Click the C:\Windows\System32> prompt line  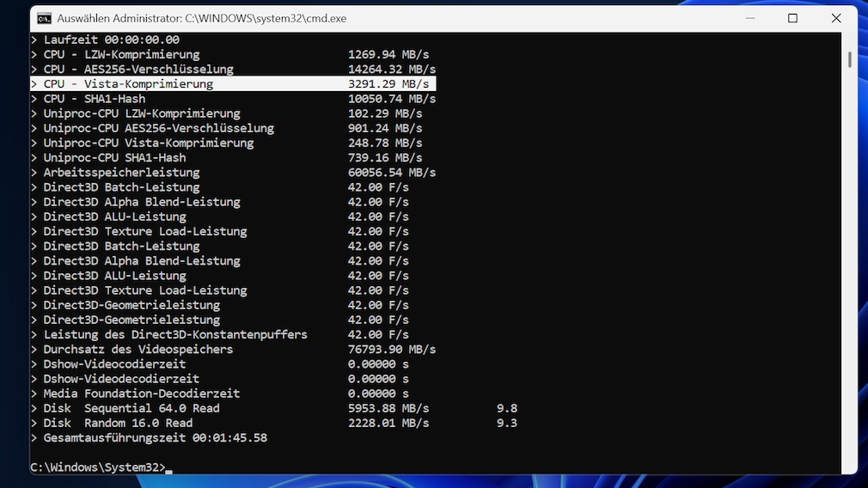click(x=97, y=467)
